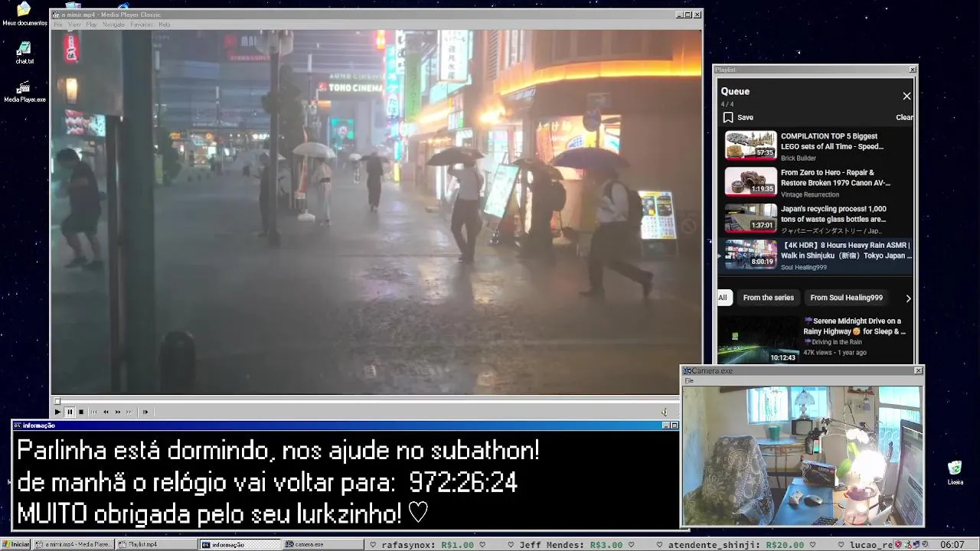This screenshot has height=551, width=980.
Task: Skip to previous track in Media Player
Action: click(94, 412)
